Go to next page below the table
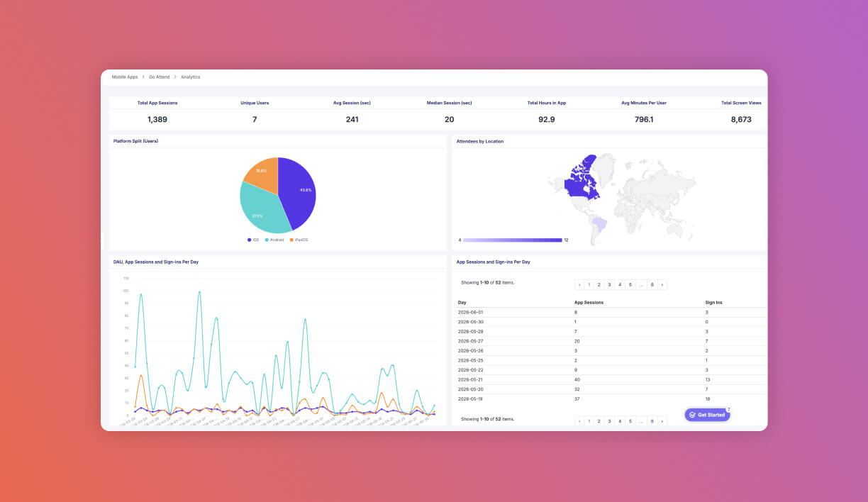The image size is (868, 502). pyautogui.click(x=662, y=421)
